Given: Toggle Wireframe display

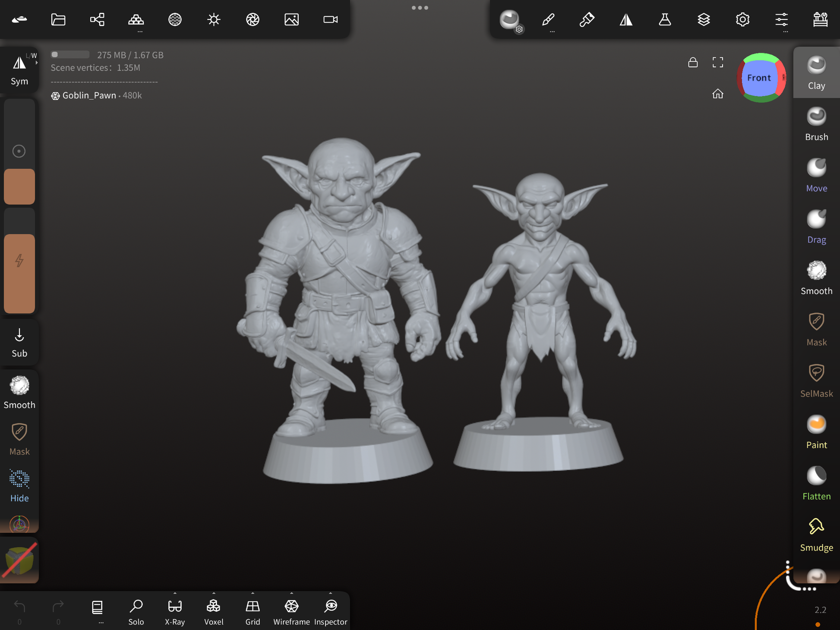Looking at the screenshot, I should [291, 611].
